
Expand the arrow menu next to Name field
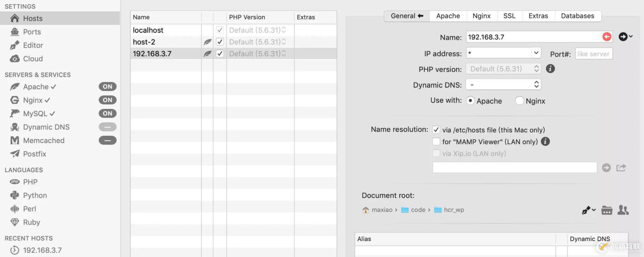point(625,37)
